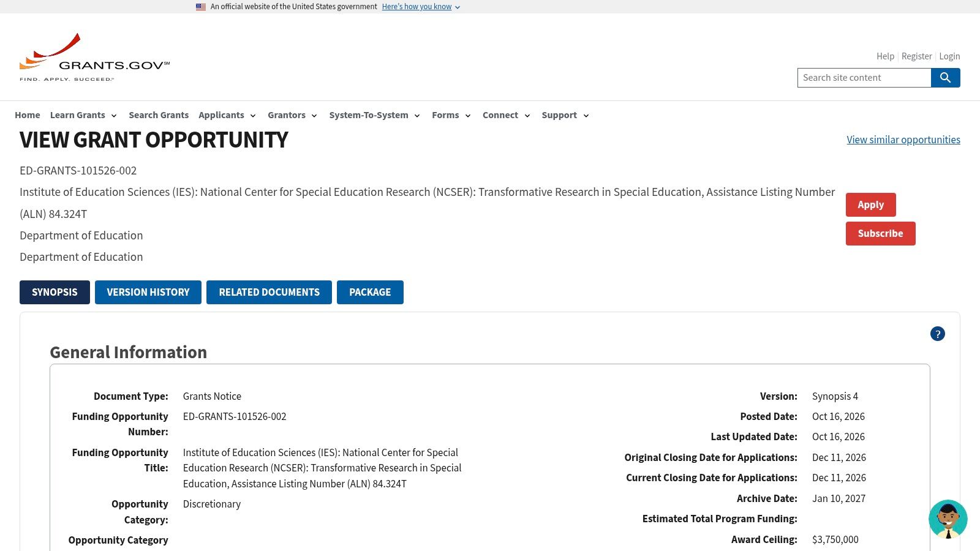Image resolution: width=980 pixels, height=551 pixels.
Task: Switch to the Version History tab
Action: (x=148, y=292)
